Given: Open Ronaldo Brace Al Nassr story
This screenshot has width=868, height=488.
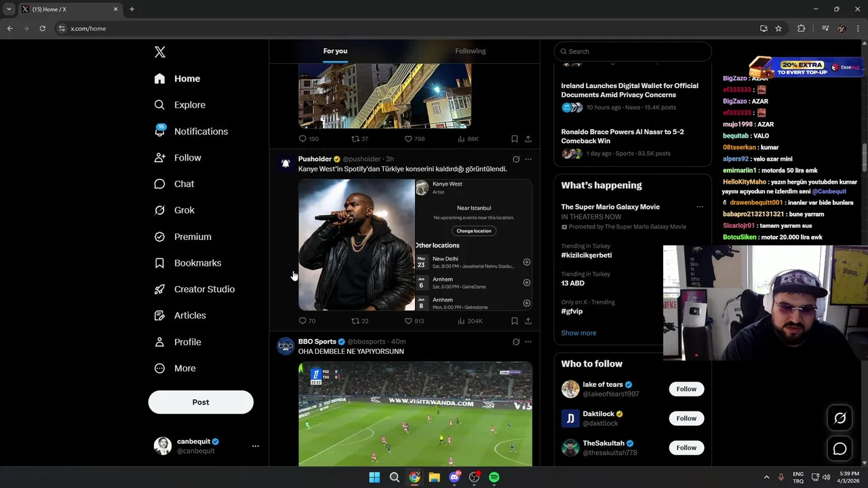Looking at the screenshot, I should click(623, 136).
